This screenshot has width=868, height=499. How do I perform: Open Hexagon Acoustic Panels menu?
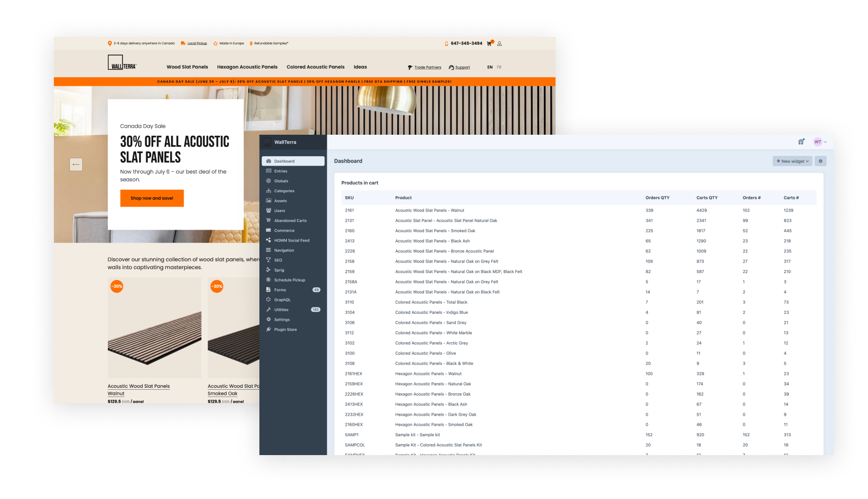point(247,67)
